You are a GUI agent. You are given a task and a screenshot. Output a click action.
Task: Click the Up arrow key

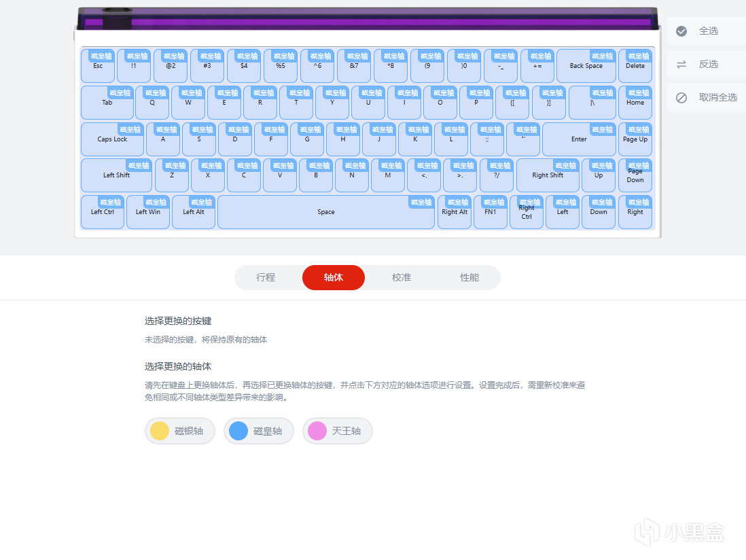(599, 175)
